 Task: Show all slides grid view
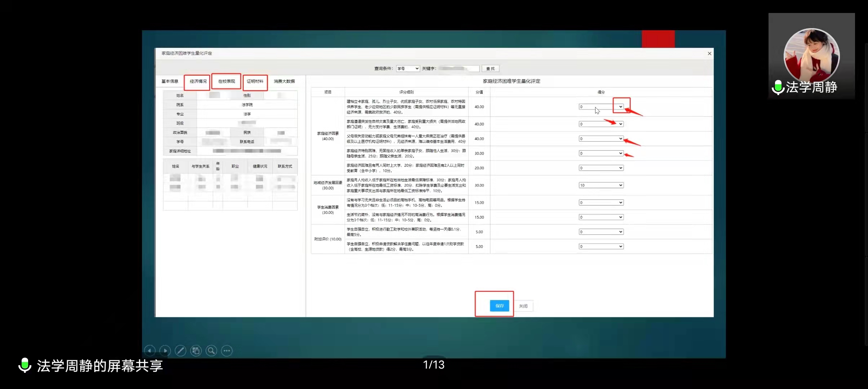click(196, 350)
